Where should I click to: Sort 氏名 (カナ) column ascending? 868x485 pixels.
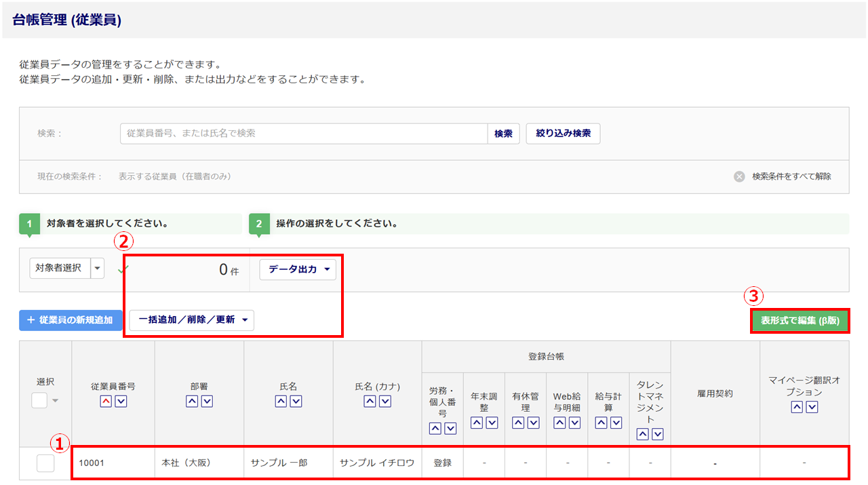pyautogui.click(x=370, y=402)
